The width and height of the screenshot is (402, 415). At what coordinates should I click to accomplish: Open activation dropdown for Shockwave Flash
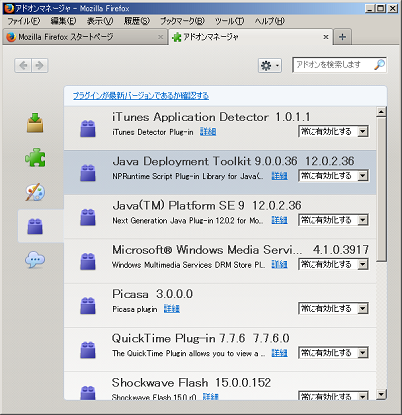pos(333,396)
